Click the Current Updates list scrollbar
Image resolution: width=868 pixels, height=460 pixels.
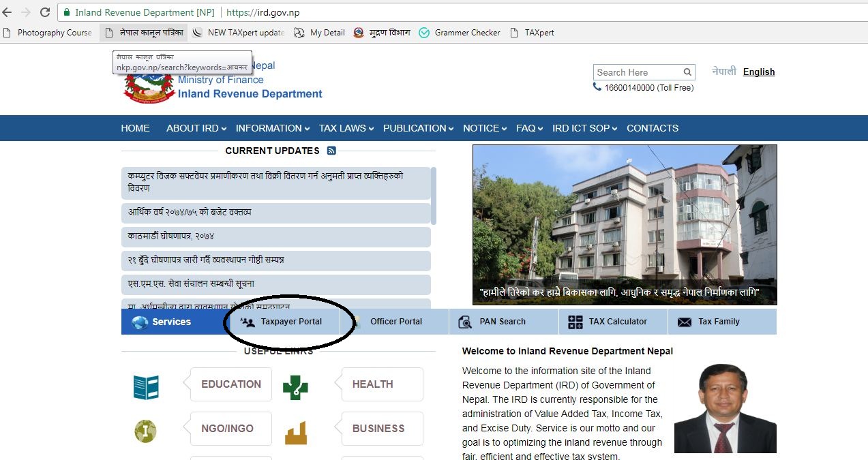point(433,196)
